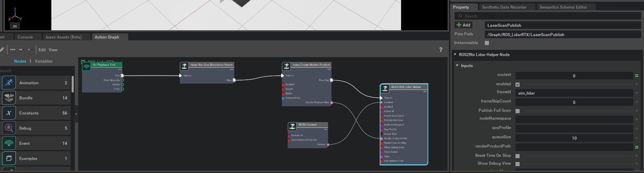Click the viewport axis orientation gizmo
This screenshot has width=644, height=173.
[x=15, y=15]
